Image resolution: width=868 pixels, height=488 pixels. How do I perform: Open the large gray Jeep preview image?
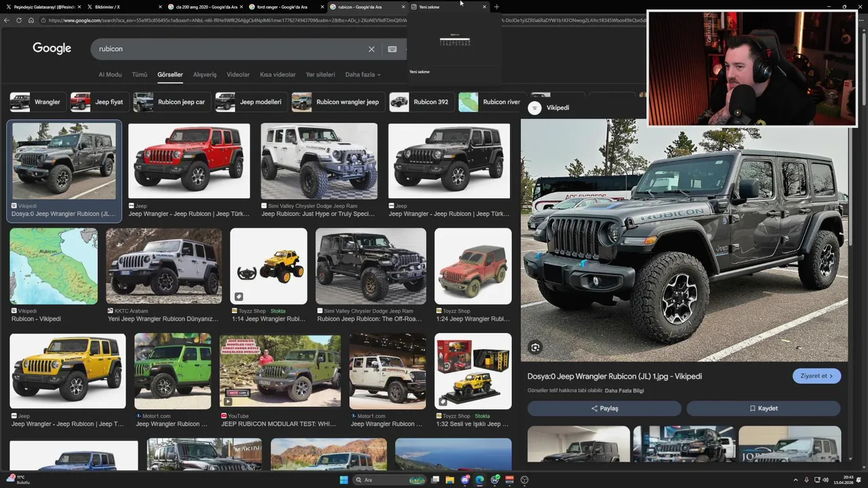pyautogui.click(x=684, y=241)
